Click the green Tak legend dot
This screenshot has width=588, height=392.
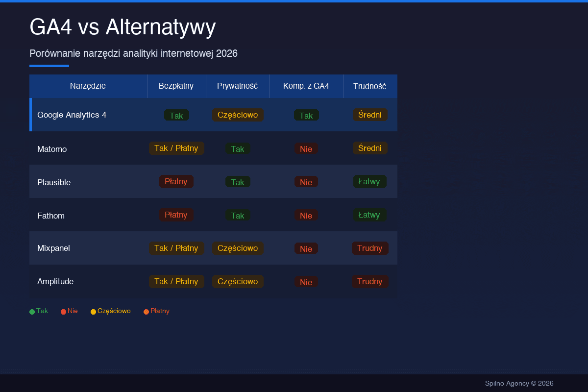(x=32, y=312)
